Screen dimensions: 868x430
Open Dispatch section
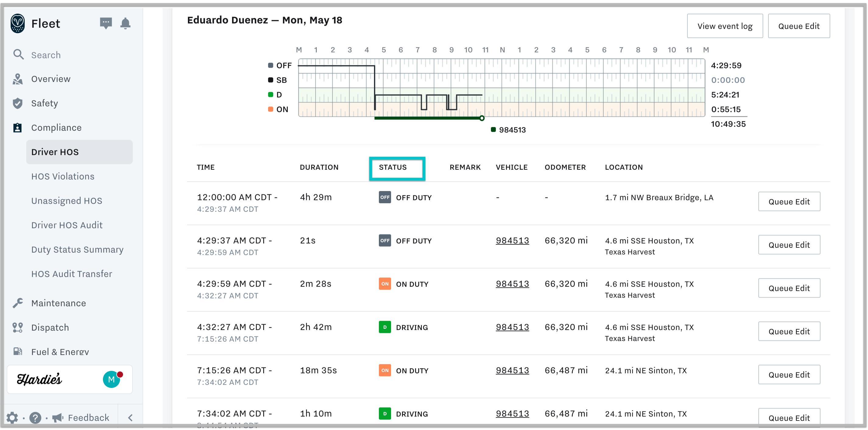(50, 328)
